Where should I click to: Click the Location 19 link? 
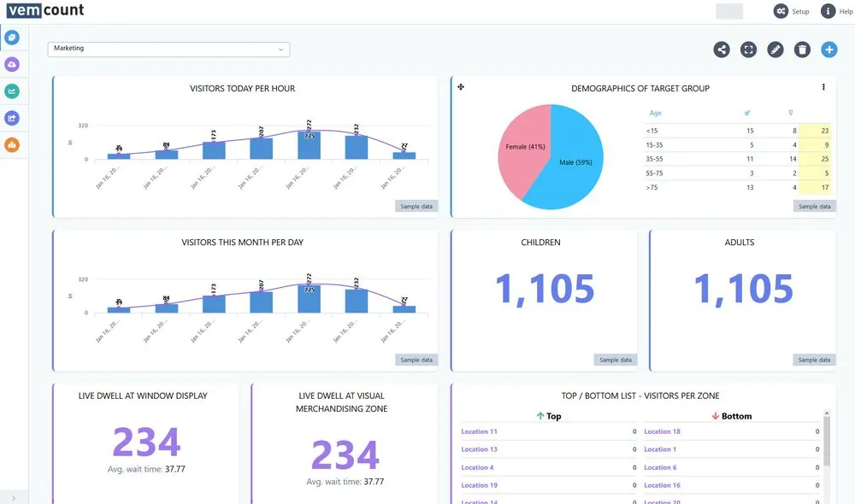tap(480, 485)
